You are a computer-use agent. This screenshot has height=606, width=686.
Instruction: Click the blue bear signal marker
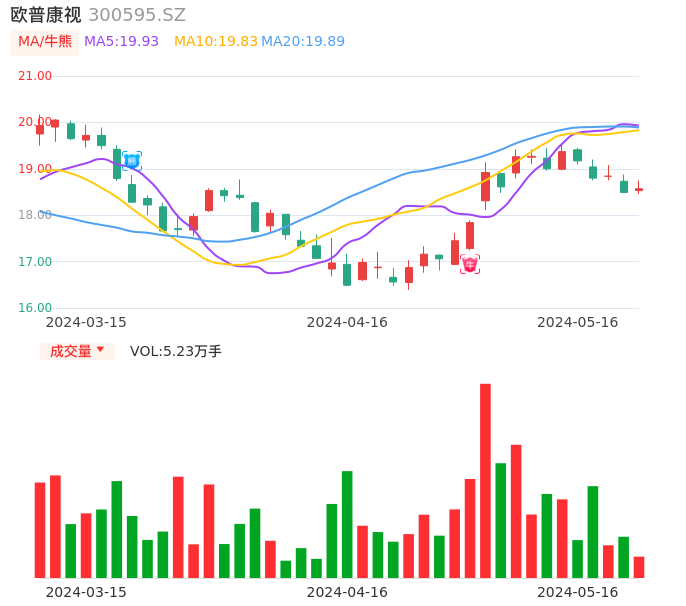[132, 160]
